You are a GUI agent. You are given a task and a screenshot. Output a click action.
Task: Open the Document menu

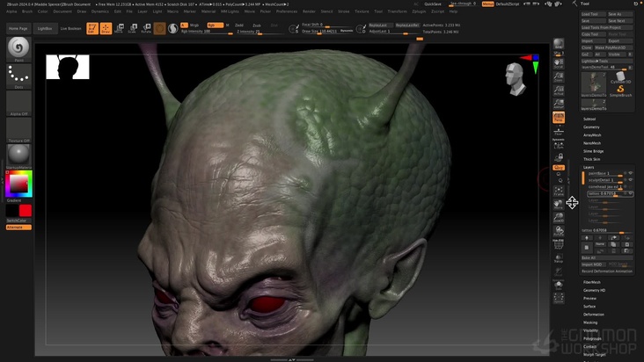[62, 11]
